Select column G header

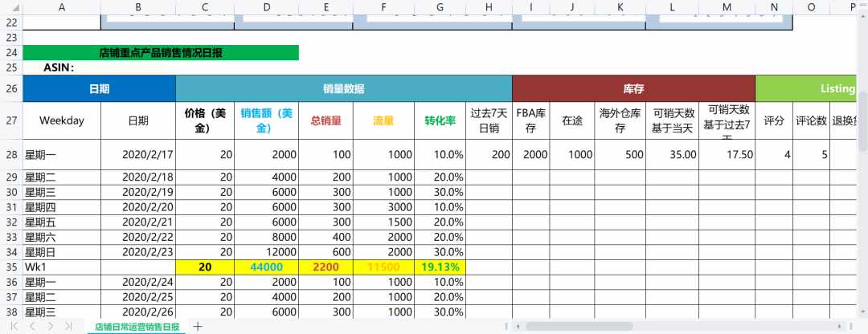tap(440, 8)
